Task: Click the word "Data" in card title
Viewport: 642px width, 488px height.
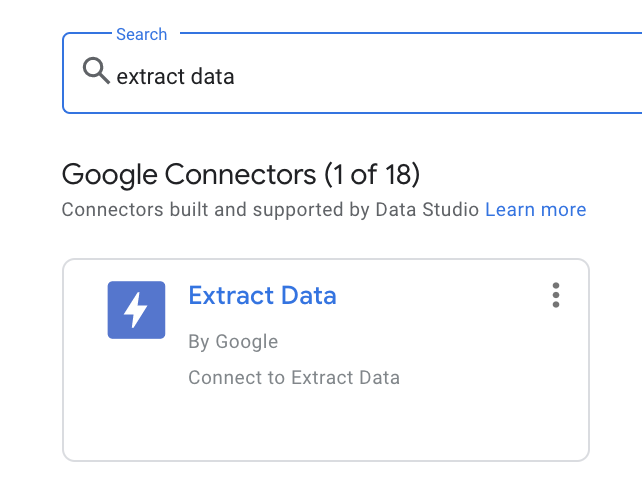Action: [307, 296]
